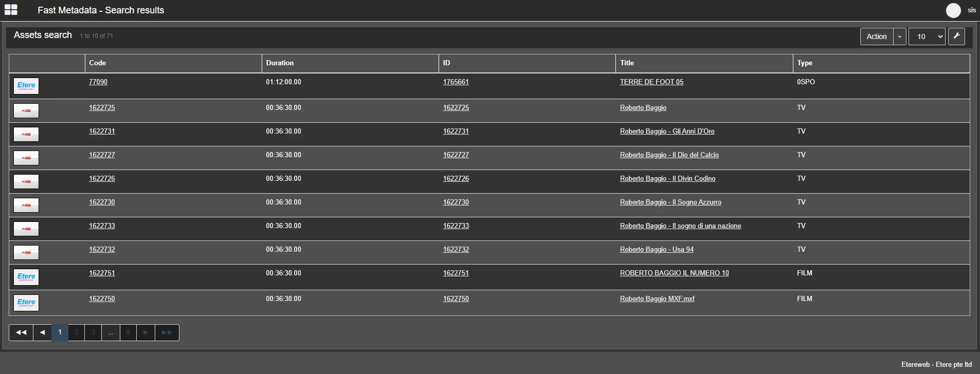Screen dimensions: 980x374
Task: Click the Title column header
Action: point(627,63)
